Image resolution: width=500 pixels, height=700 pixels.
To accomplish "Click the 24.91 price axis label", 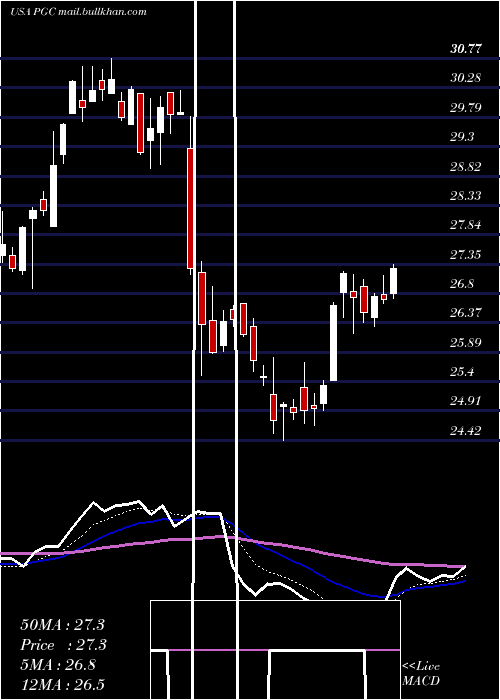I will [466, 401].
